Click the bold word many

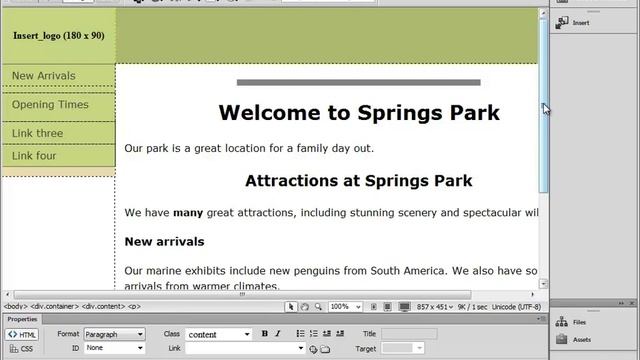click(x=188, y=213)
